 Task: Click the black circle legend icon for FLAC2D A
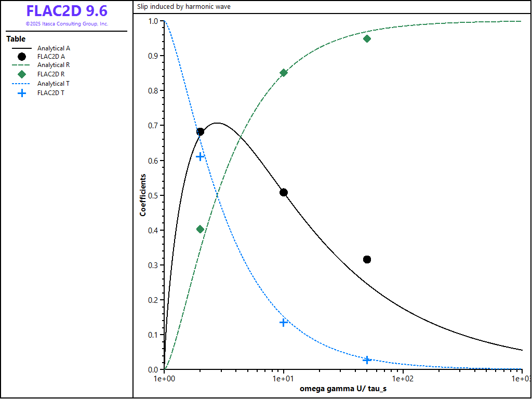tap(22, 57)
